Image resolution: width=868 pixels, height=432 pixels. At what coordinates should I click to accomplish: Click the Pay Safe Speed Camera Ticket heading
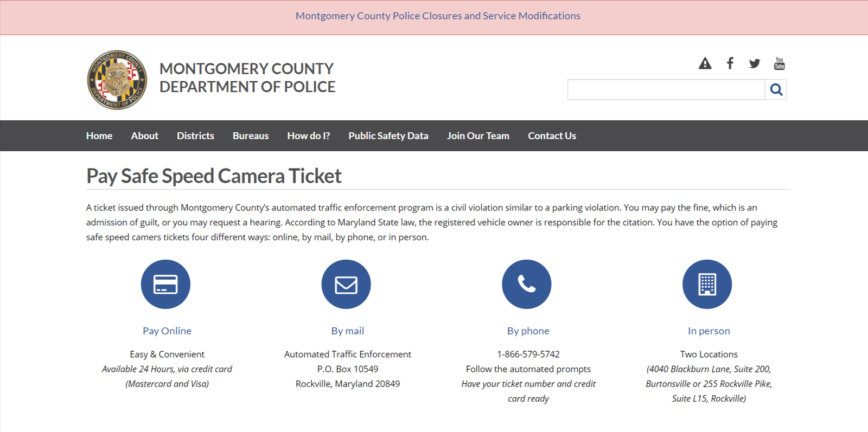tap(214, 176)
